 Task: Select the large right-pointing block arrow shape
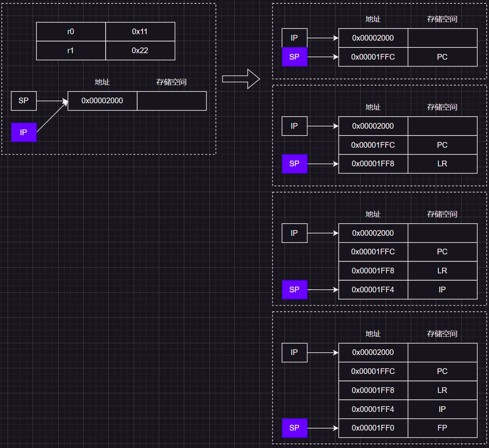click(241, 79)
